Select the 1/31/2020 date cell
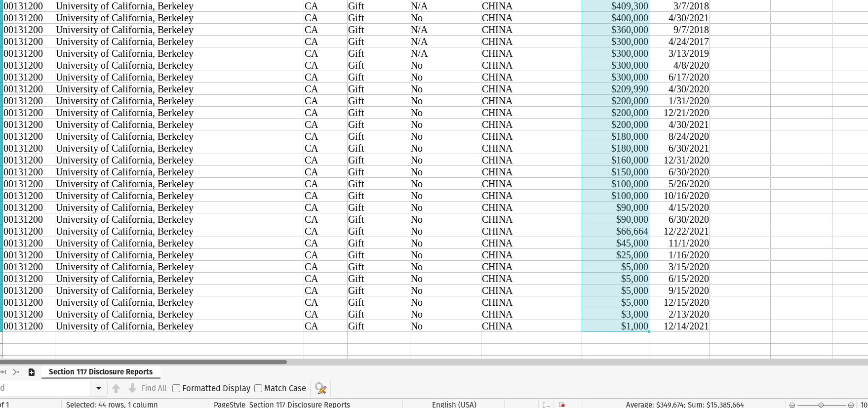Image resolution: width=868 pixels, height=408 pixels. pos(679,101)
